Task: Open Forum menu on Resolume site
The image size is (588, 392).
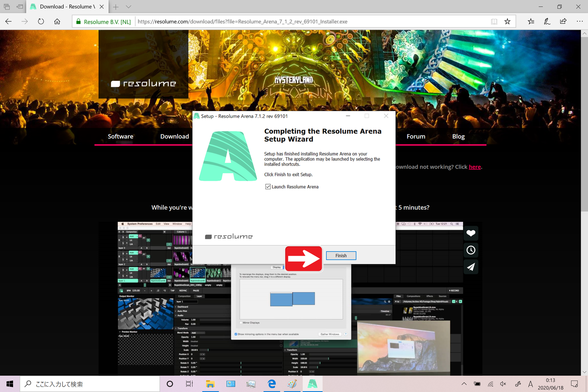Action: tap(416, 136)
